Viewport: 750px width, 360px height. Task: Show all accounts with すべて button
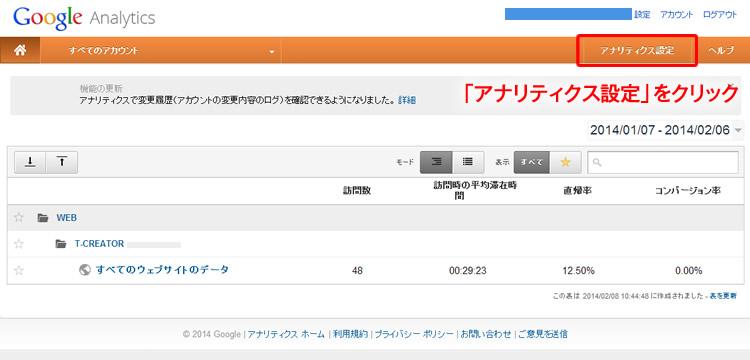[531, 162]
